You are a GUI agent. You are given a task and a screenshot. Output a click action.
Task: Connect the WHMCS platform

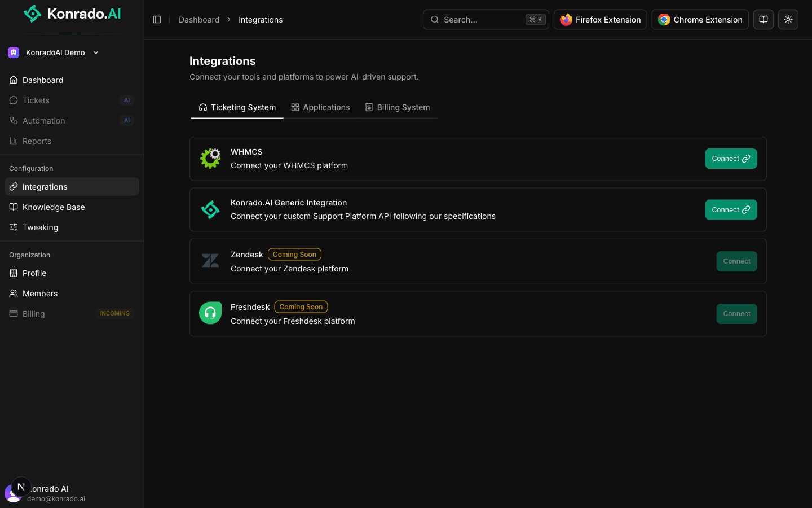coord(731,159)
